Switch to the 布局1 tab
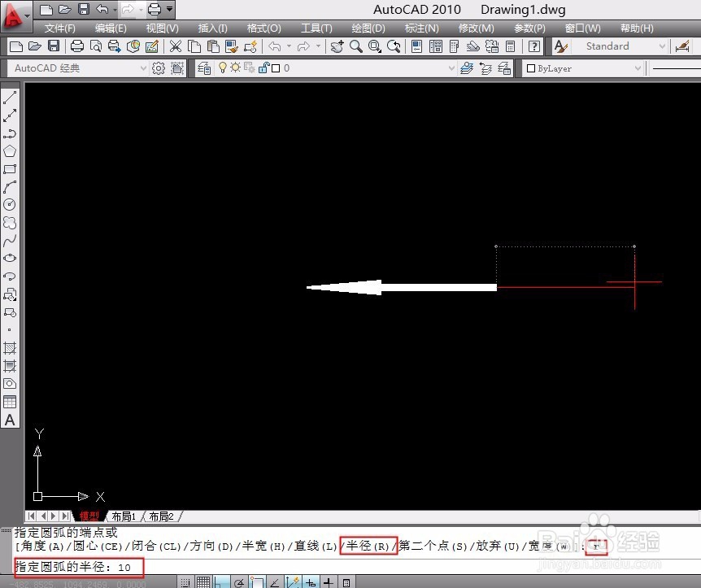701x588 pixels. pos(124,516)
